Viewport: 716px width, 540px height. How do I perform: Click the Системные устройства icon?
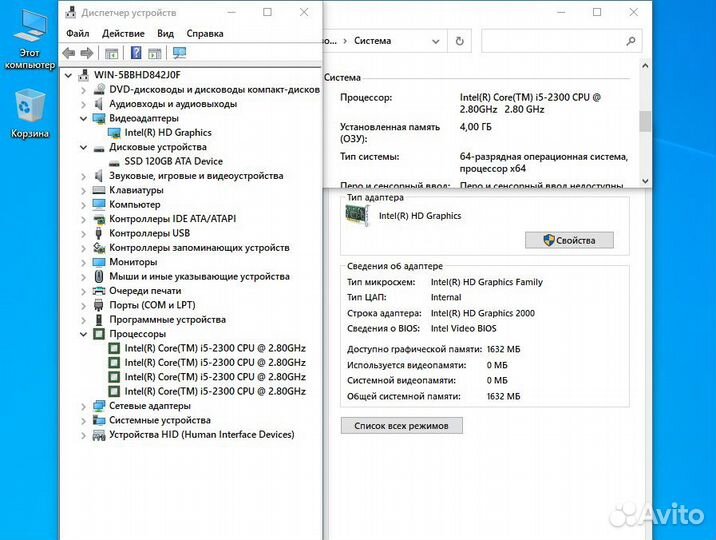click(99, 420)
